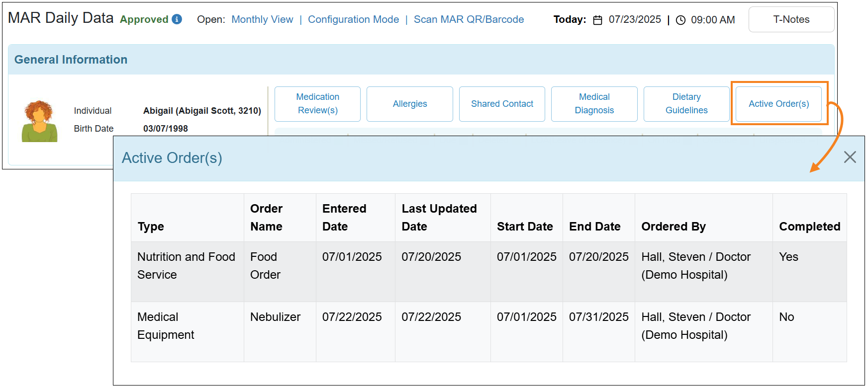Image resolution: width=868 pixels, height=388 pixels.
Task: Close the Active Order(s) popup with X
Action: [x=850, y=157]
